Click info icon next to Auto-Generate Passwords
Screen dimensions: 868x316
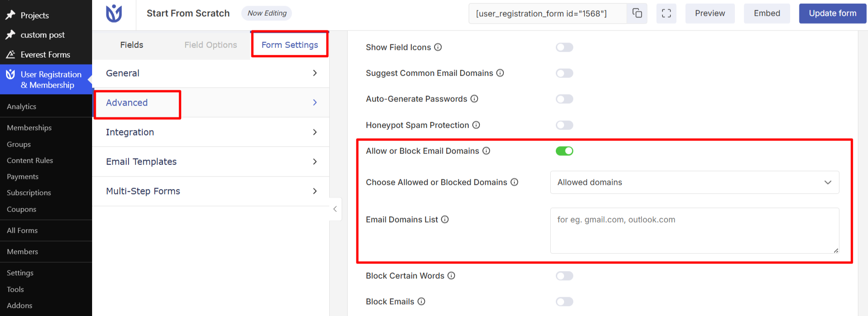point(474,99)
